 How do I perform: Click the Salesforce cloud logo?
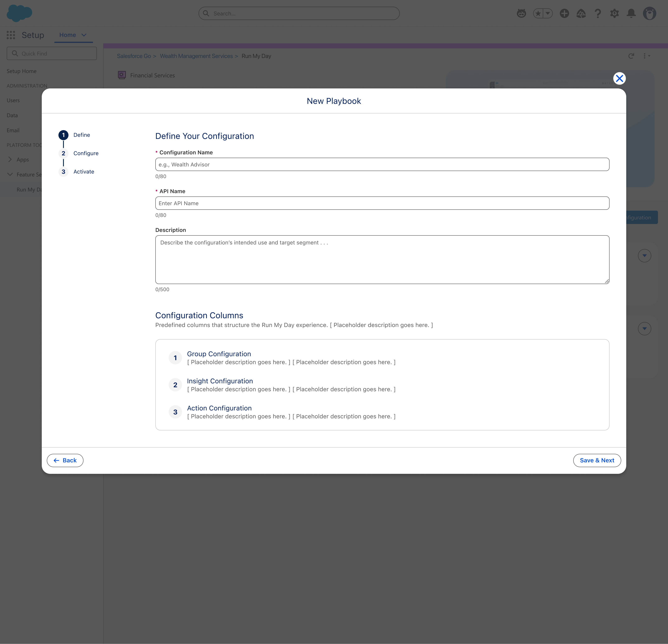(19, 13)
